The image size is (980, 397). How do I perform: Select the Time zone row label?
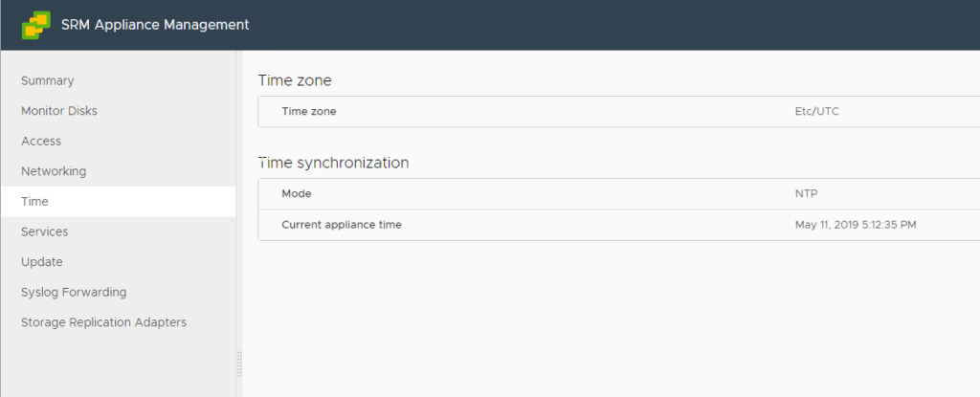coord(309,112)
